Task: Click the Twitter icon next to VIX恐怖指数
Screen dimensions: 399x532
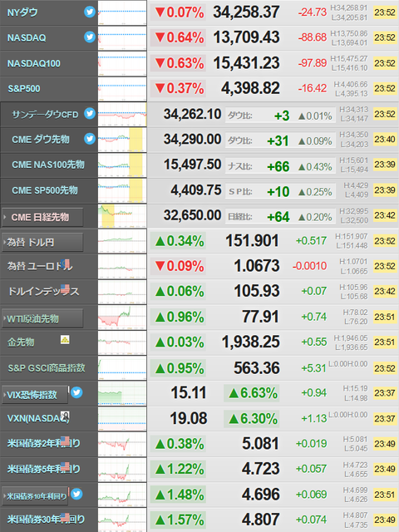Action: pos(76,392)
